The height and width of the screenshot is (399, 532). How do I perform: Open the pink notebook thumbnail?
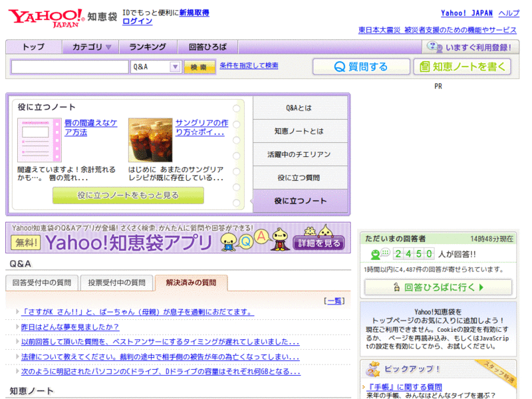click(x=39, y=140)
